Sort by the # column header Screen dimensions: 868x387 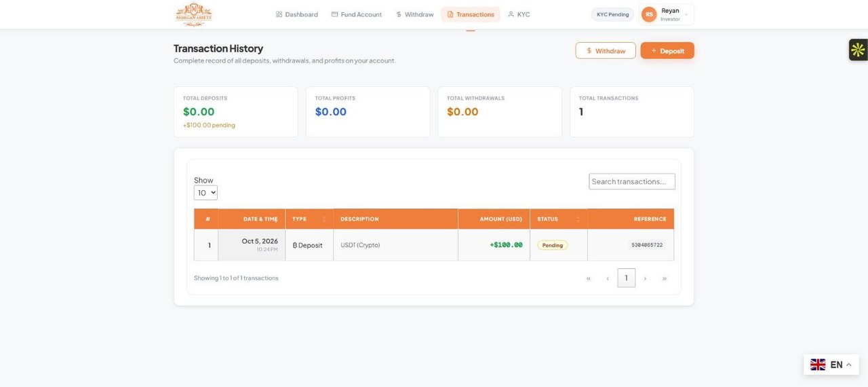[207, 219]
